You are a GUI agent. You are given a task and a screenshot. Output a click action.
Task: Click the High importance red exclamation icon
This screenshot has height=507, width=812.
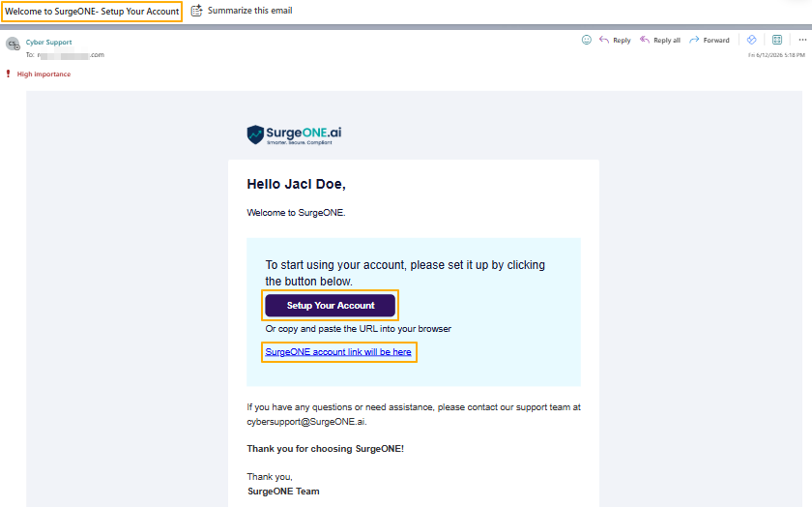(9, 74)
